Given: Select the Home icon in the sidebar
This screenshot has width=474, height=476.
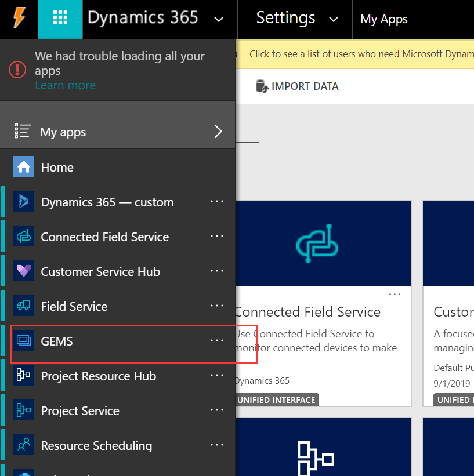Looking at the screenshot, I should click(x=23, y=167).
